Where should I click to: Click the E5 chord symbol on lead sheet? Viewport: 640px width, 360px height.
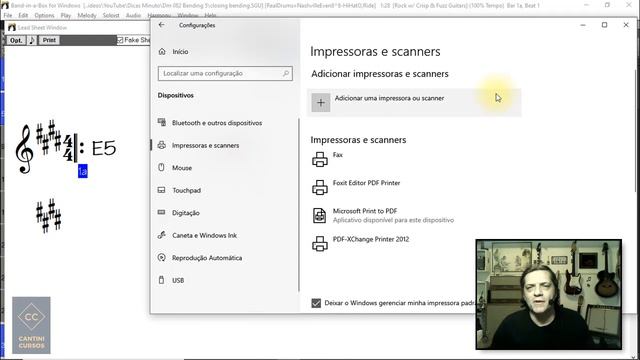tap(104, 148)
